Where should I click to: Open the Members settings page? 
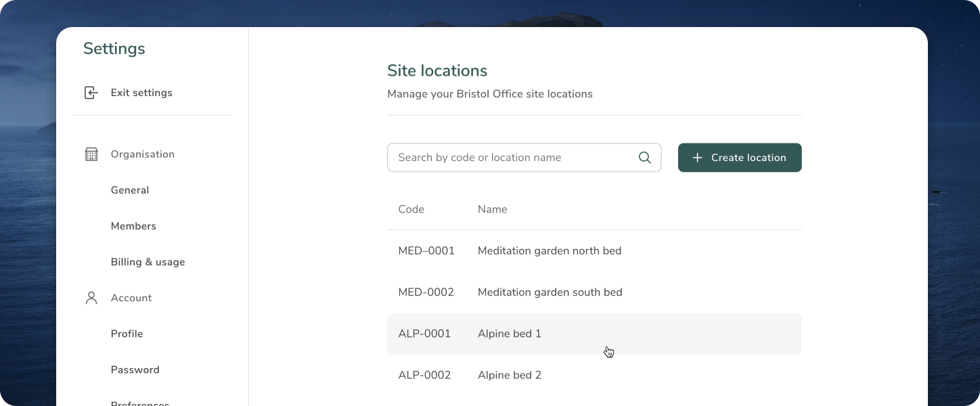[x=133, y=226]
